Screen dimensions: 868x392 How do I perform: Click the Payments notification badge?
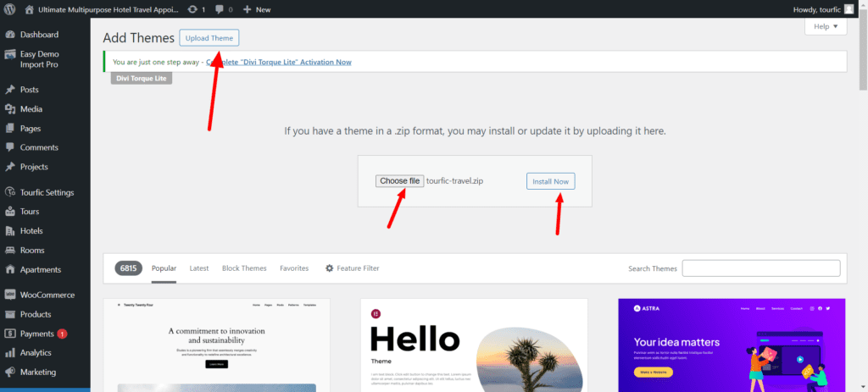click(x=62, y=334)
